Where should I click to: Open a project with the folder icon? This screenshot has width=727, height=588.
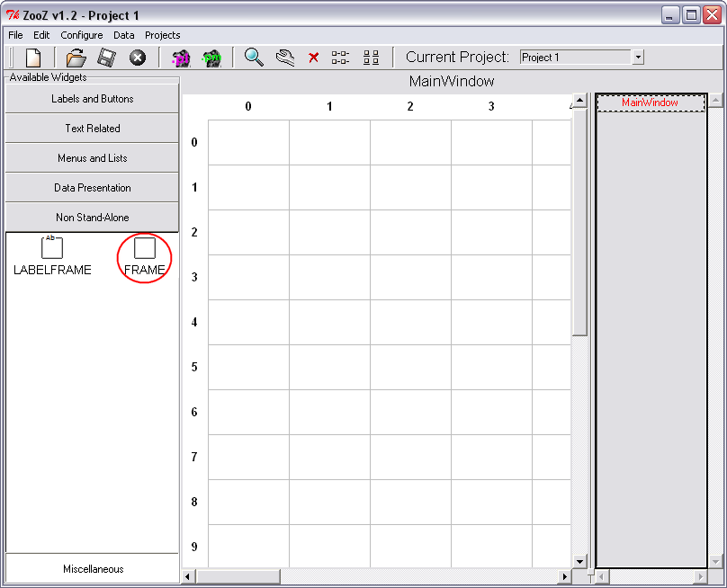pyautogui.click(x=76, y=58)
